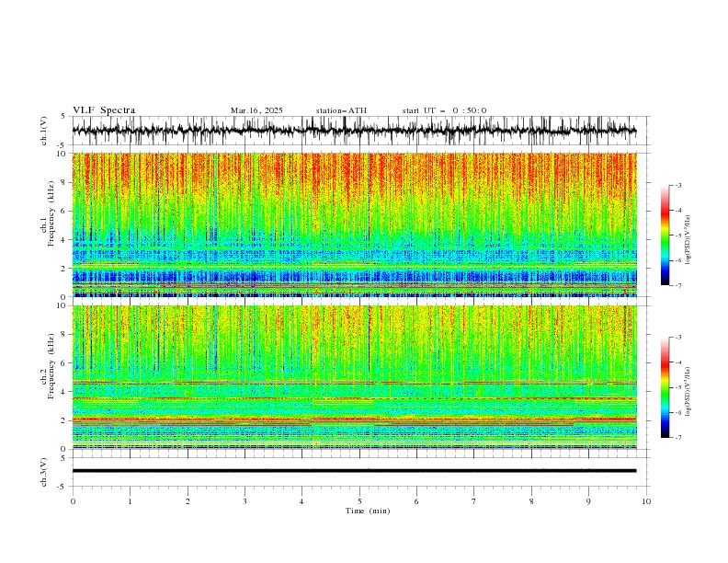The image size is (728, 563).
Task: Click the upper PSD color scale bar
Action: (x=665, y=236)
